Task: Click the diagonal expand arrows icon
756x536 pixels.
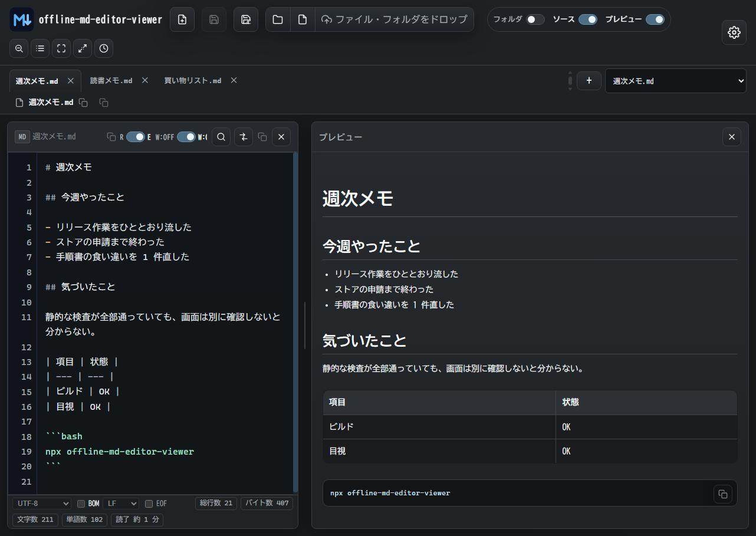Action: [83, 48]
